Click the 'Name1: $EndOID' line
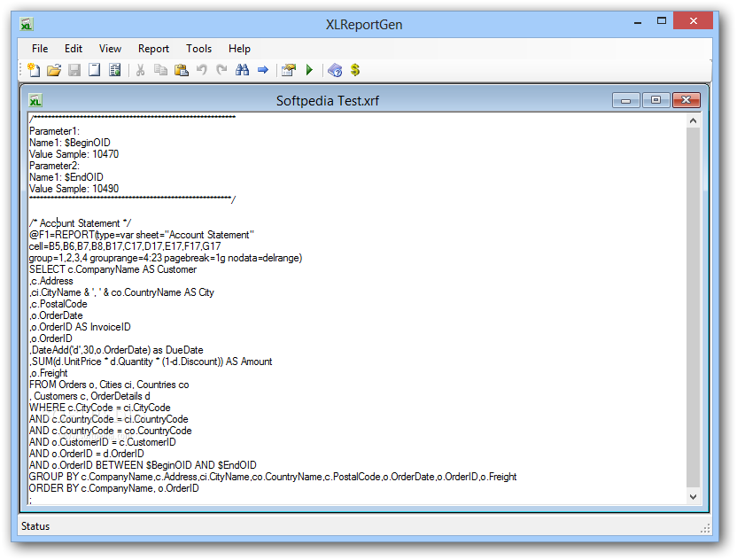Image resolution: width=737 pixels, height=560 pixels. 66,177
